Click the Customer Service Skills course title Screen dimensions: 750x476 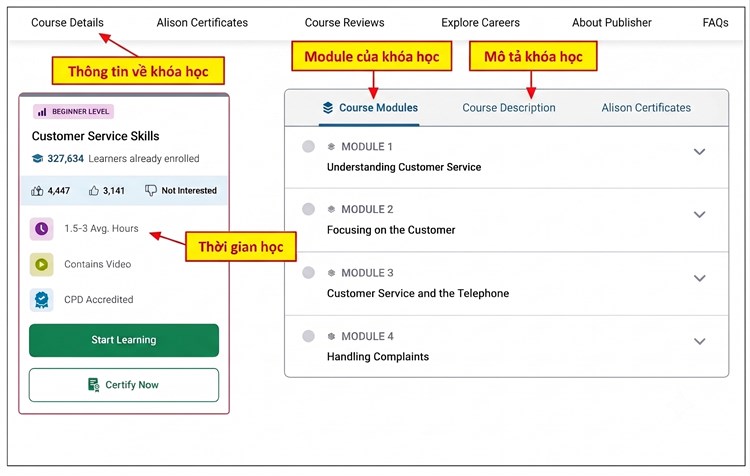96,136
